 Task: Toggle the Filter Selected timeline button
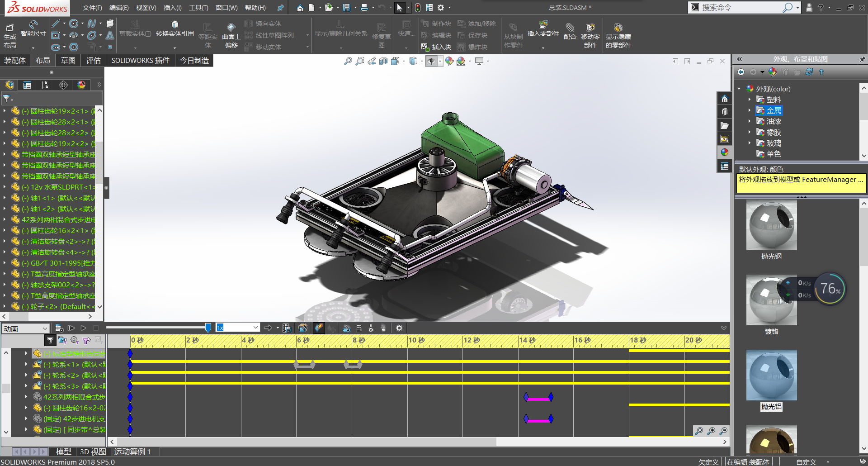[87, 340]
